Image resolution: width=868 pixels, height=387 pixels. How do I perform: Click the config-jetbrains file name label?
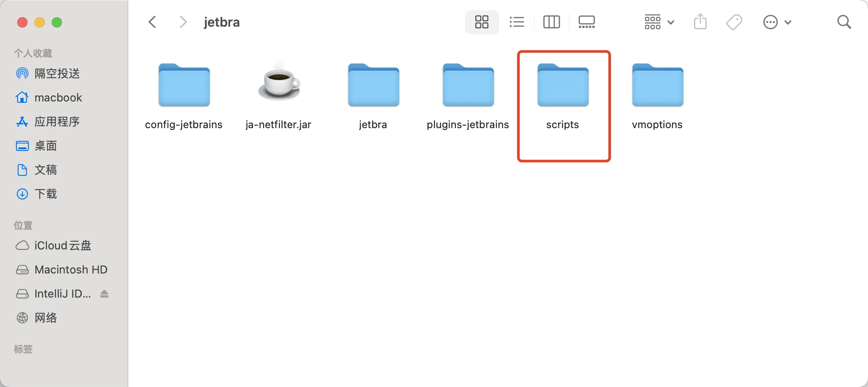(x=184, y=125)
